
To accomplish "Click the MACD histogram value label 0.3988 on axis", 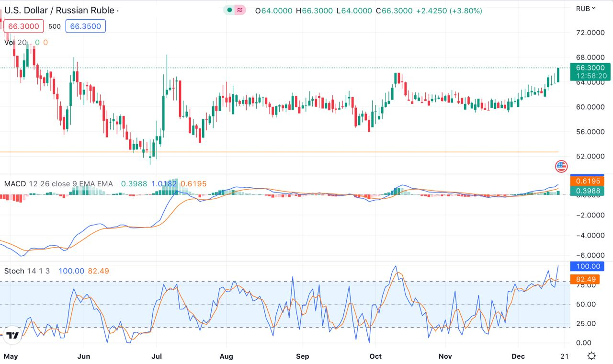I will pos(588,192).
